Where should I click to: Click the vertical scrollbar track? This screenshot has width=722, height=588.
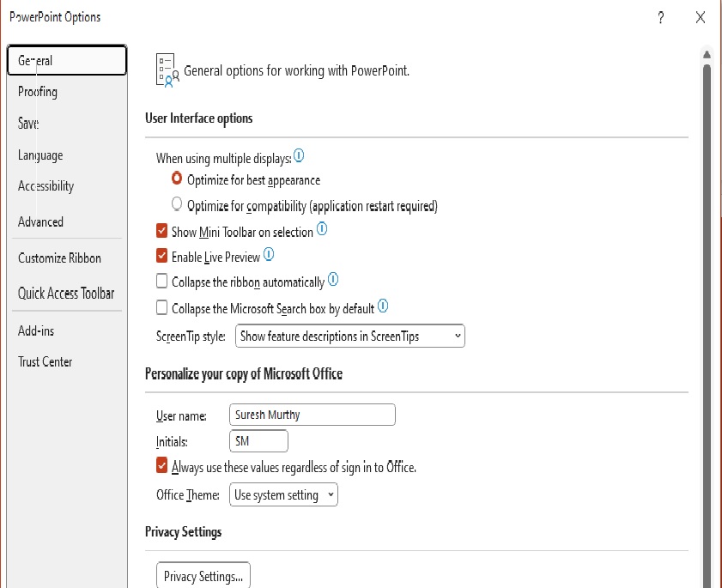(x=707, y=322)
